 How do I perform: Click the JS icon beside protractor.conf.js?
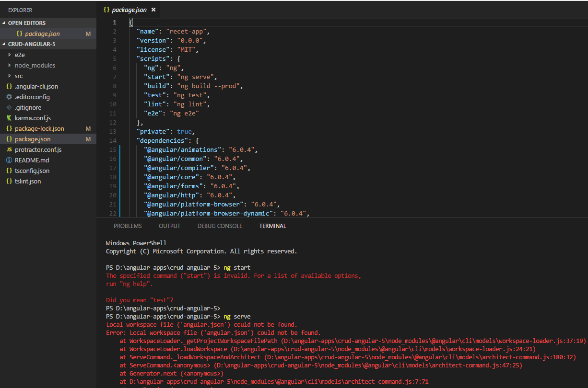(9, 149)
